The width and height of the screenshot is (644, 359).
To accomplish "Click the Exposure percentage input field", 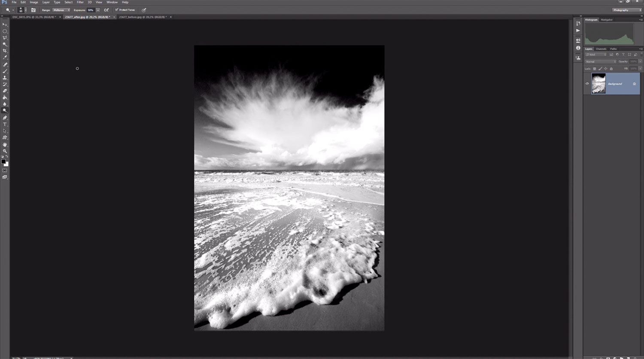I will pyautogui.click(x=91, y=10).
